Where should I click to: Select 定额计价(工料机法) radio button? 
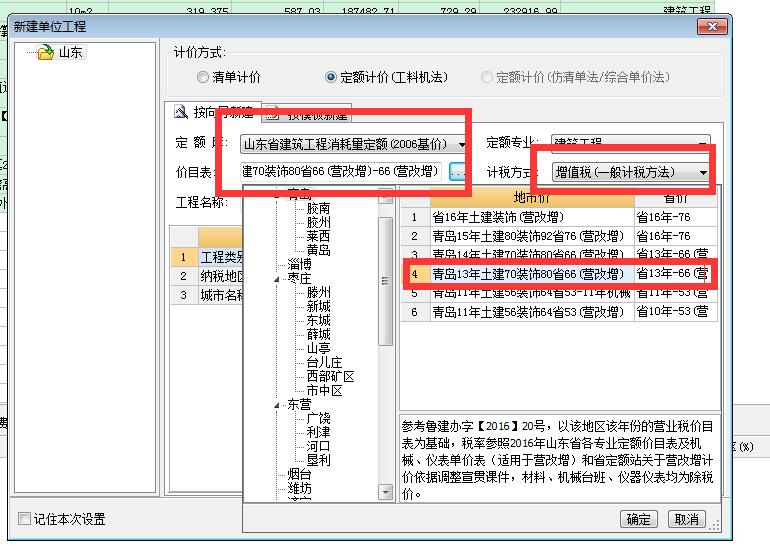330,77
